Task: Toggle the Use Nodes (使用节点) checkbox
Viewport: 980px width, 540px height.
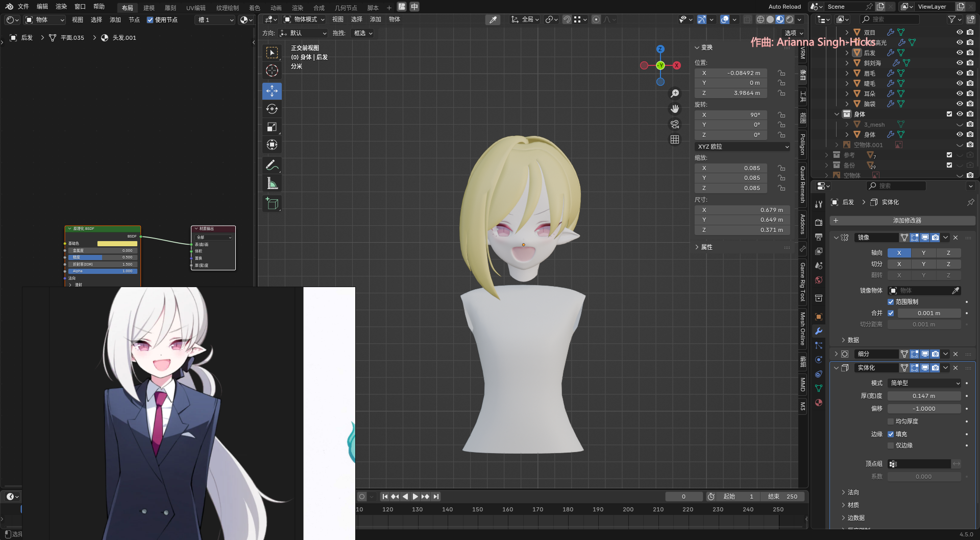Action: (150, 20)
